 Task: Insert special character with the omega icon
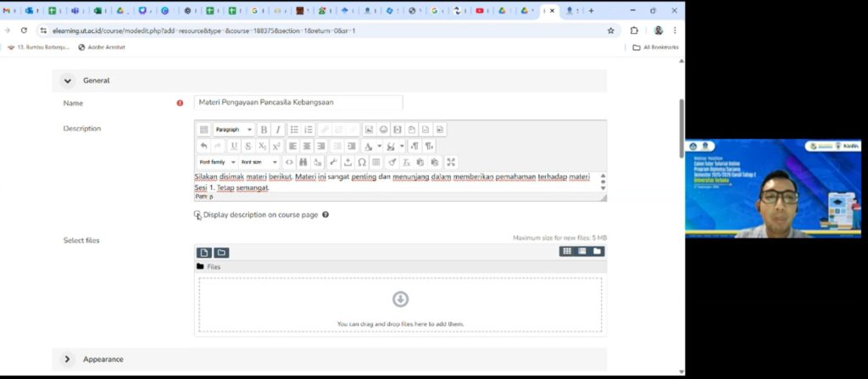(361, 162)
